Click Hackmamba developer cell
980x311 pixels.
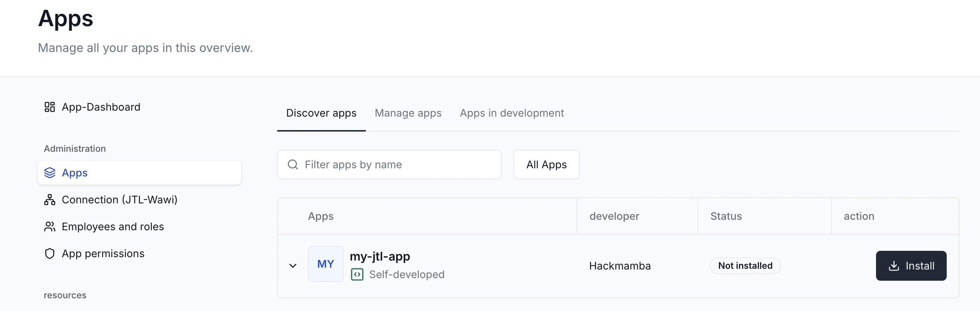pos(620,266)
